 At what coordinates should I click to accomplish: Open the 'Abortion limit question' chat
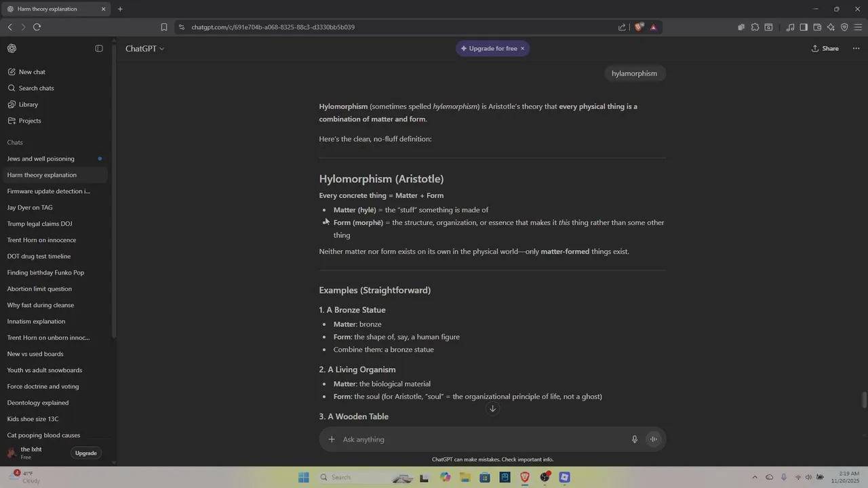(x=54, y=289)
